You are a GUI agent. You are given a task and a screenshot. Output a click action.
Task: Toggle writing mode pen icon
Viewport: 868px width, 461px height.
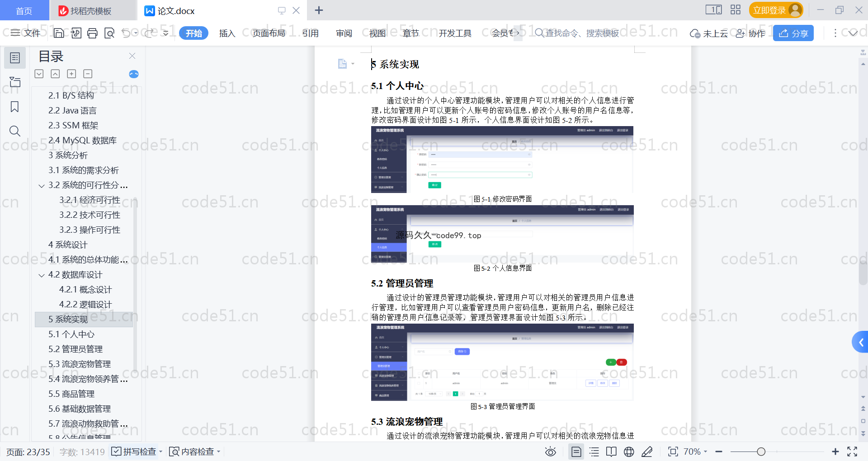point(647,452)
